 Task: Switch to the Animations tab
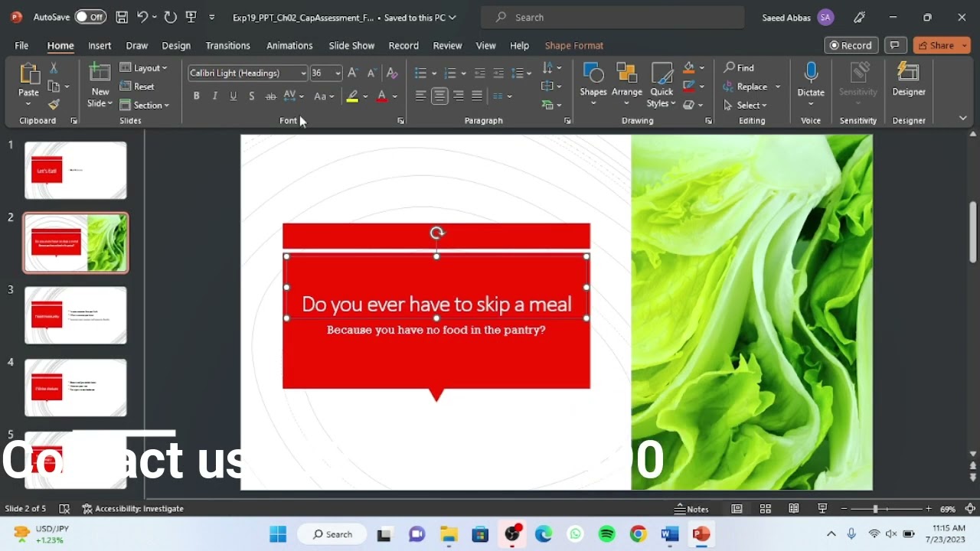[x=289, y=45]
